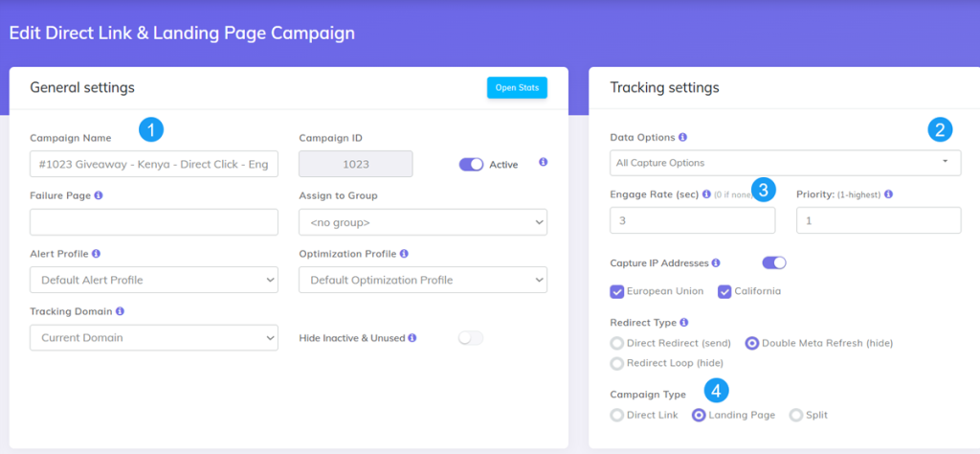980x454 pixels.
Task: Uncheck the European Union checkbox
Action: 617,291
